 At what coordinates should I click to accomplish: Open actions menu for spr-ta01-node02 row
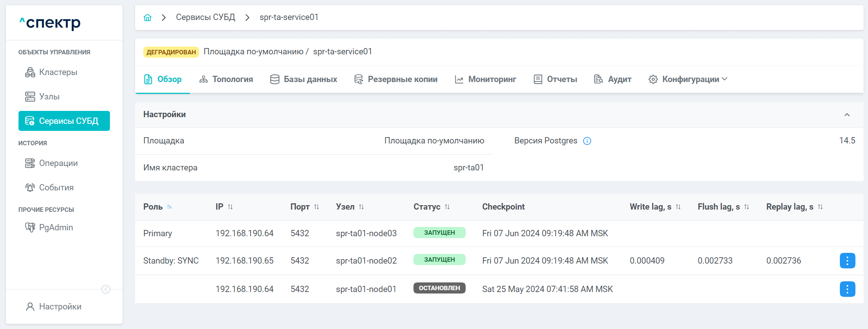pyautogui.click(x=847, y=261)
